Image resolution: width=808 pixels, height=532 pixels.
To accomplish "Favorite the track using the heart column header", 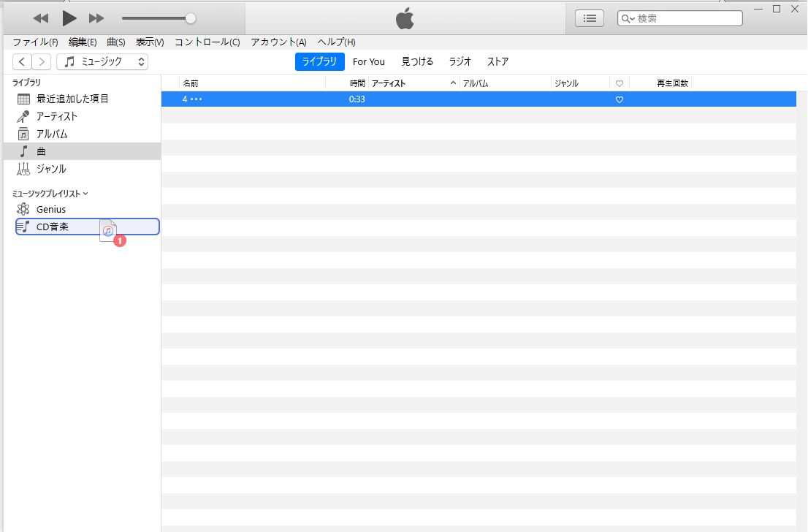I will tap(619, 83).
